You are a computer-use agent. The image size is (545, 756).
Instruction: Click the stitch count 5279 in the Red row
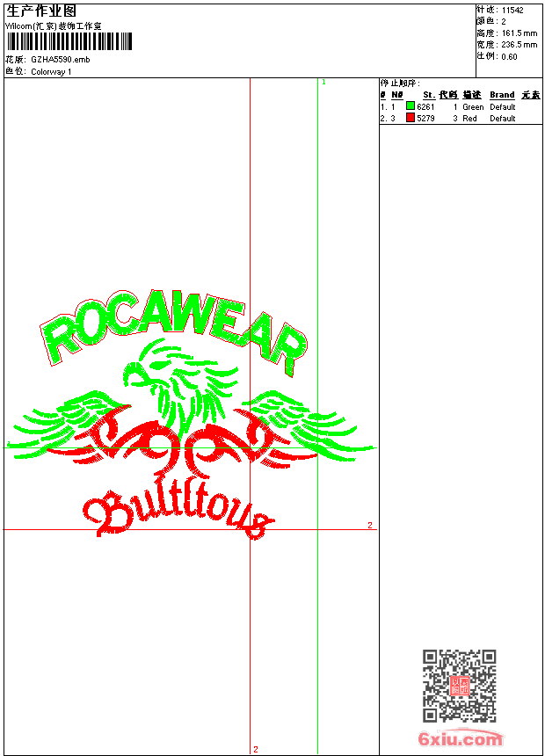coord(425,119)
